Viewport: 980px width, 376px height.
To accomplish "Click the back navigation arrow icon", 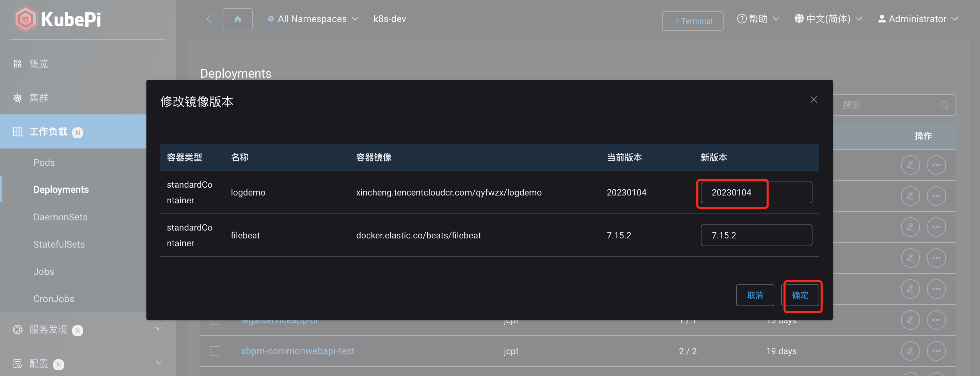I will 209,19.
